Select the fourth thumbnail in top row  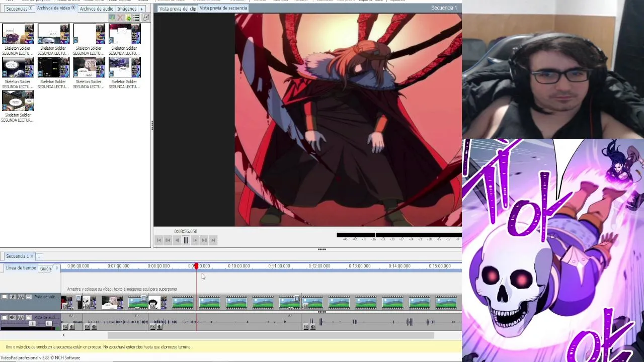tap(124, 34)
